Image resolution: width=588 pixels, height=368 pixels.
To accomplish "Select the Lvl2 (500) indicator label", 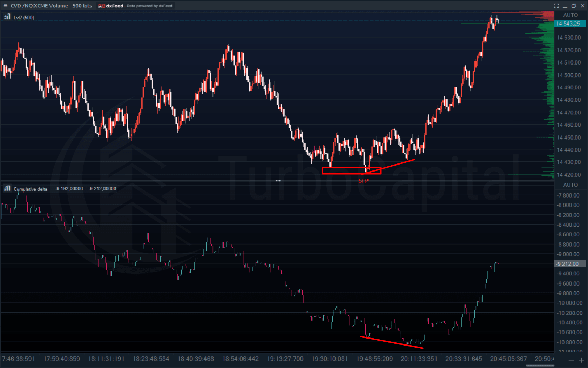I will coord(24,18).
